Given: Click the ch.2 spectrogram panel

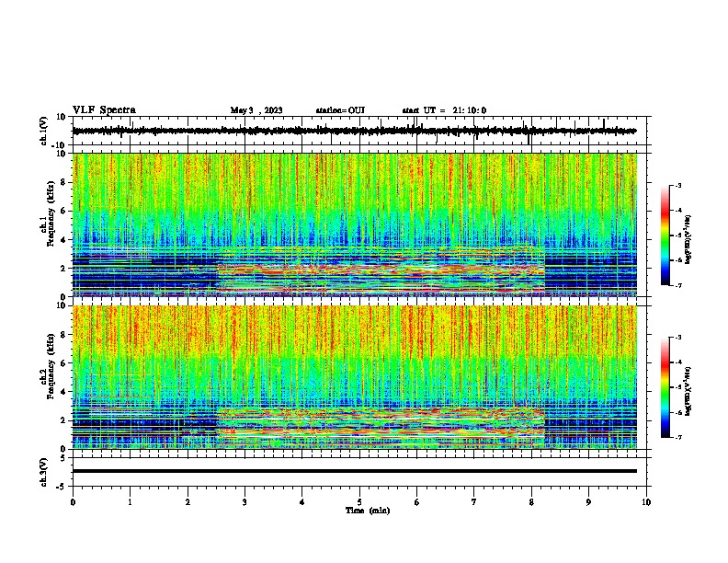Looking at the screenshot, I should point(354,377).
